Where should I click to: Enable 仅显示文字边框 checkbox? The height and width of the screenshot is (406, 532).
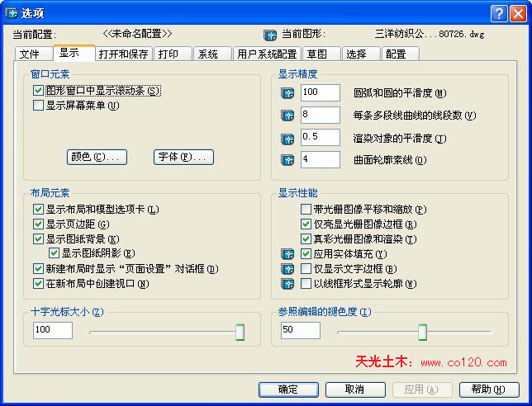pos(306,269)
